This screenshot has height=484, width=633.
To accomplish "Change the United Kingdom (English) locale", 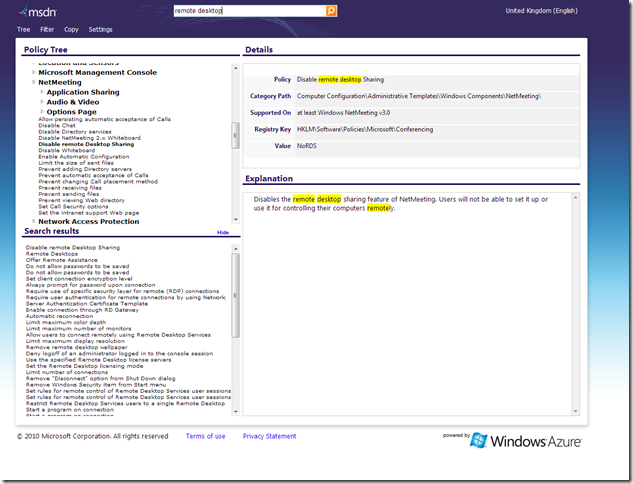I will 541,11.
